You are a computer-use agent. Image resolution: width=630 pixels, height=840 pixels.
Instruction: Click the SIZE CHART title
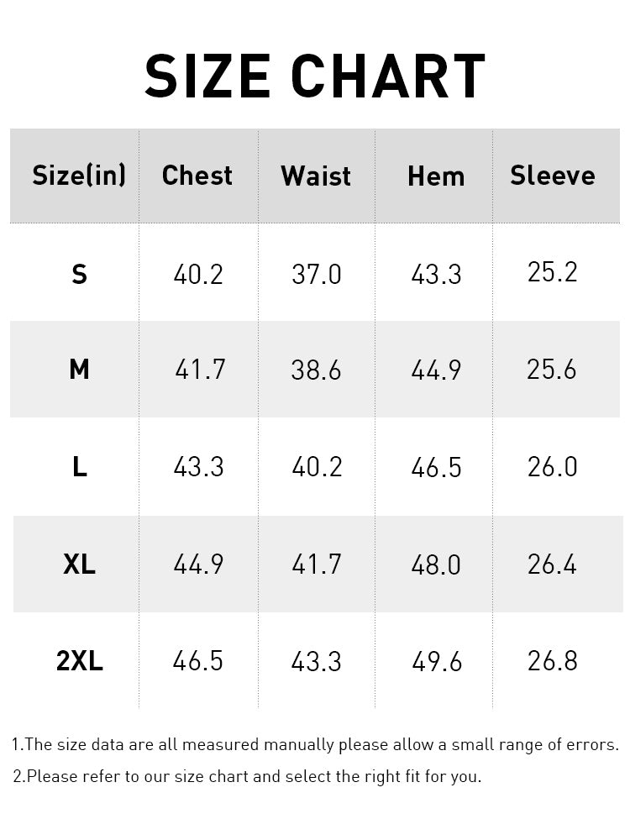tap(315, 76)
